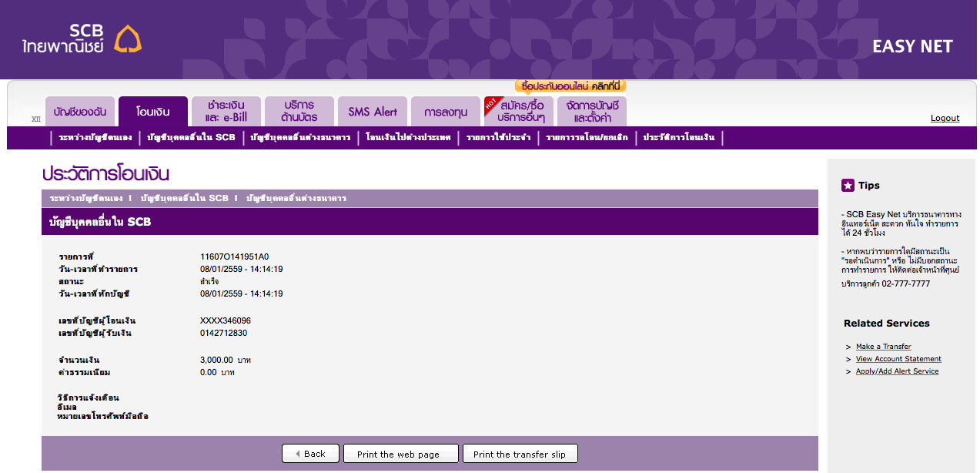The image size is (980, 473).
Task: Click the วิธีการแจ้งเตือน label
Action: tap(89, 398)
